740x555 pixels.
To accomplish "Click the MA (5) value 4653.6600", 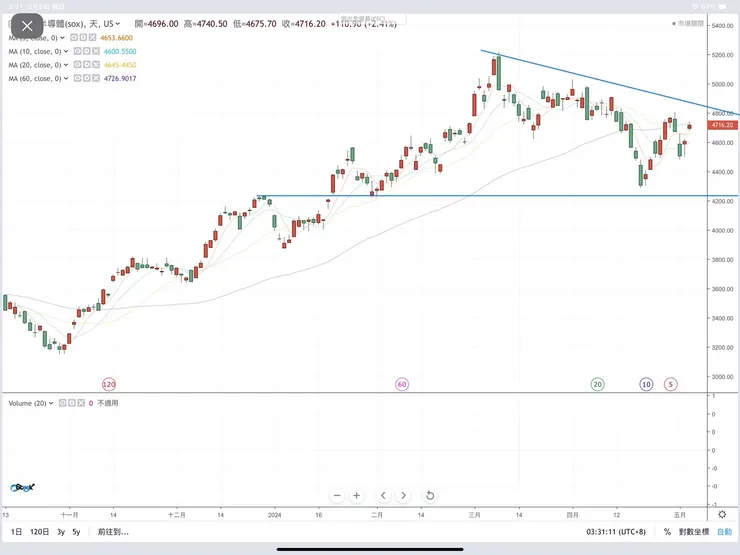I will pyautogui.click(x=116, y=38).
